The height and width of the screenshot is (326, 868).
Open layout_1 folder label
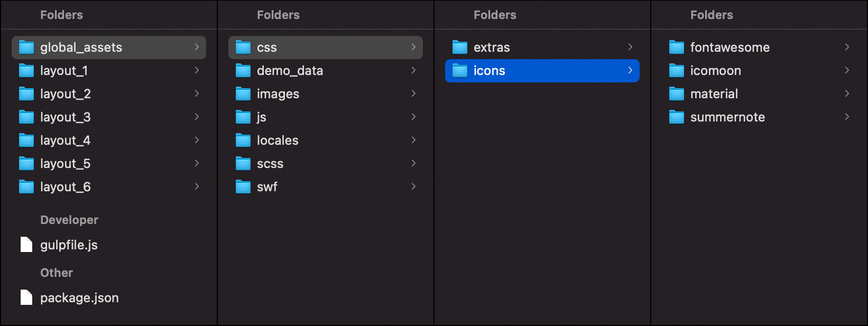coord(64,71)
